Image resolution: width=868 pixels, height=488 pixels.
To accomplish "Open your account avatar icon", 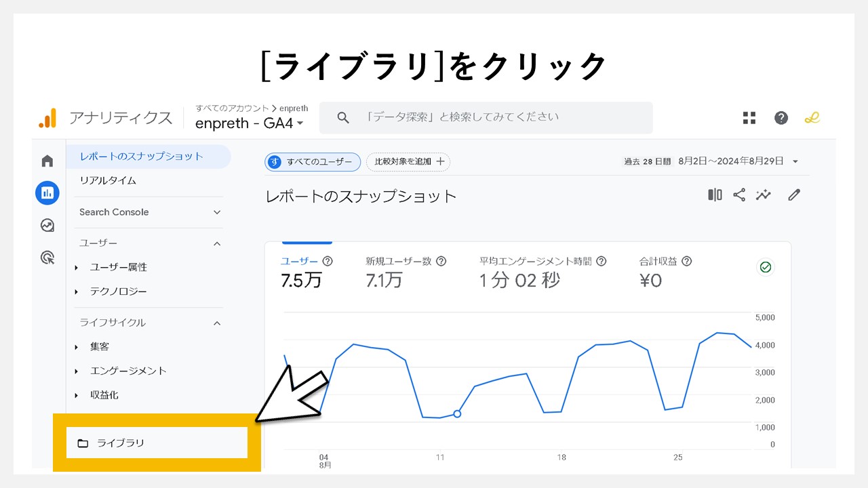I will click(x=812, y=117).
